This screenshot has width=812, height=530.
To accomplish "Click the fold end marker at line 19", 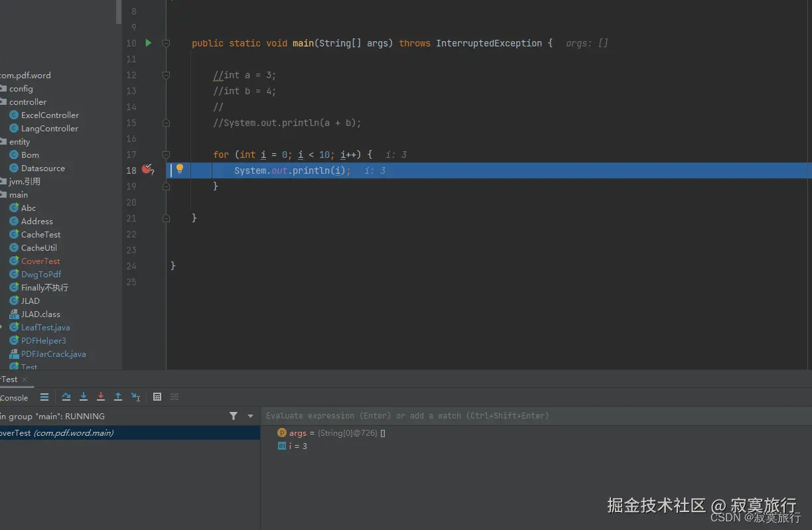I will coord(166,186).
